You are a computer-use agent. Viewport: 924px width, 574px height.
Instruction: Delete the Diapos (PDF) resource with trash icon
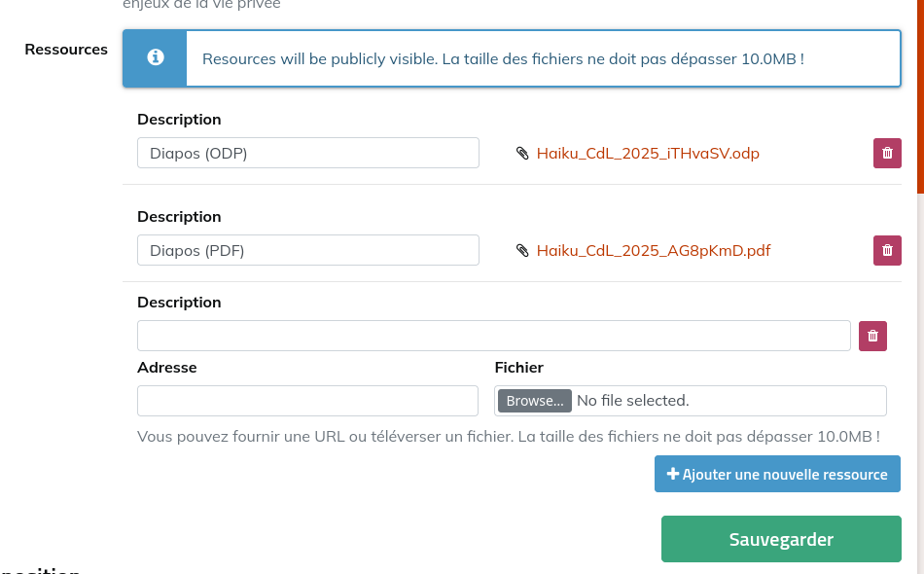click(x=887, y=250)
